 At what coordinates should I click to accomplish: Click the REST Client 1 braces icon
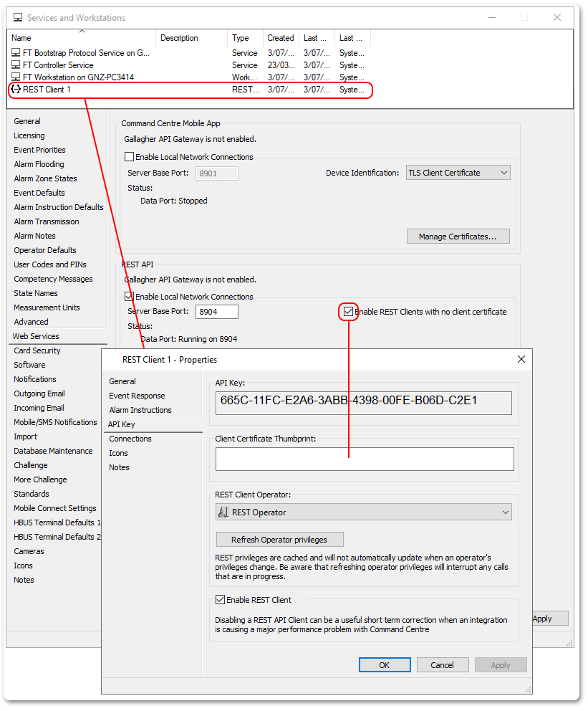point(16,90)
